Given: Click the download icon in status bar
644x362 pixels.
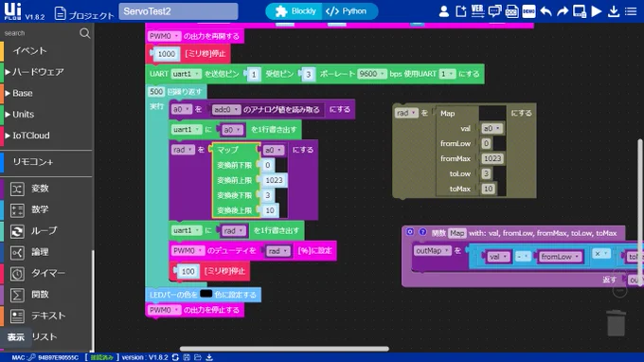Looking at the screenshot, I should [x=209, y=357].
